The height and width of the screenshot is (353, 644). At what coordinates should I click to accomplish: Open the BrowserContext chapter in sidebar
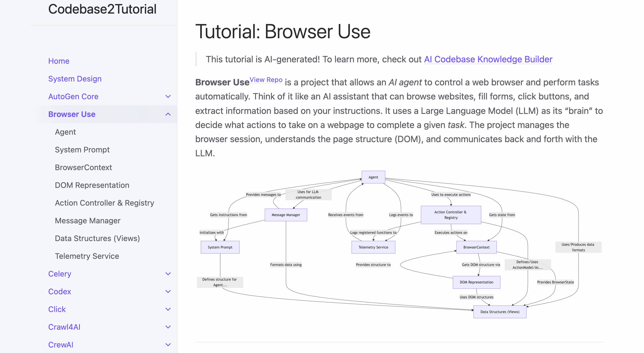tap(83, 167)
